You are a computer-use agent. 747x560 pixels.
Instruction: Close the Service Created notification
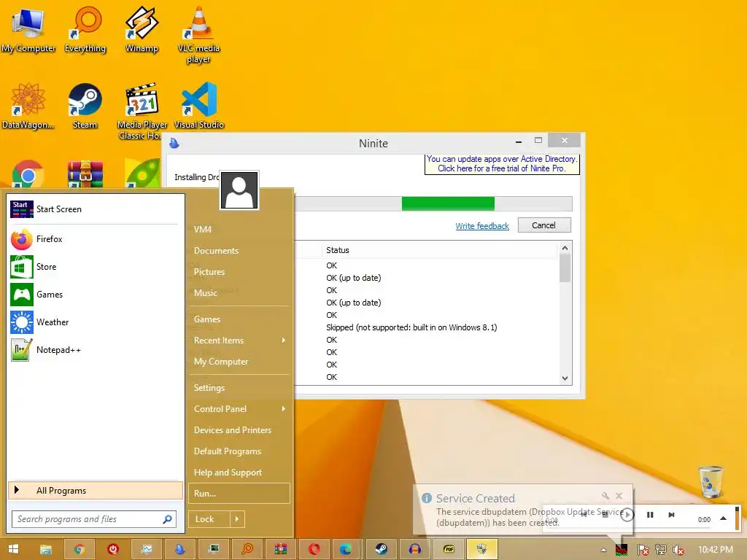click(x=619, y=496)
